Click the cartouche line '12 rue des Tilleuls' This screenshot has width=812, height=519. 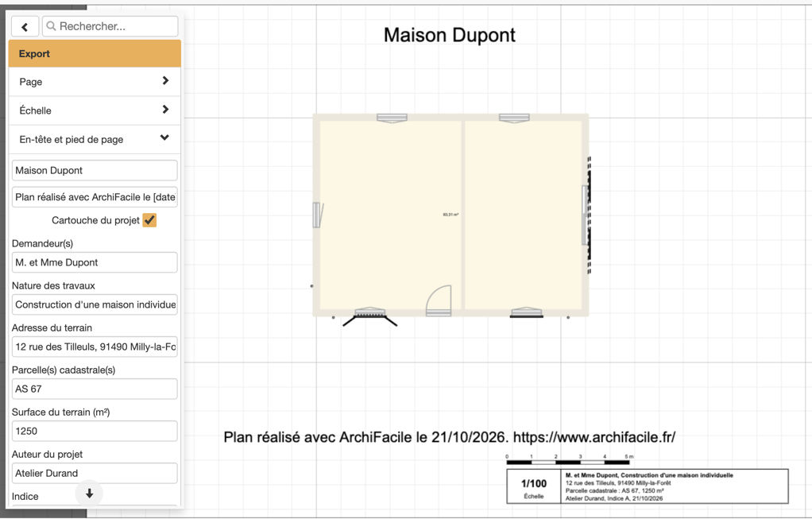(618, 482)
